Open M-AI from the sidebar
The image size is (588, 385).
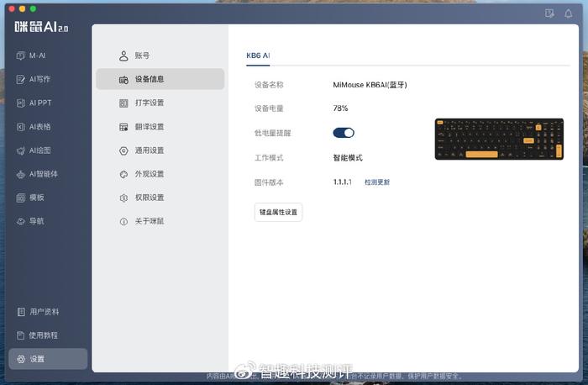click(x=31, y=55)
